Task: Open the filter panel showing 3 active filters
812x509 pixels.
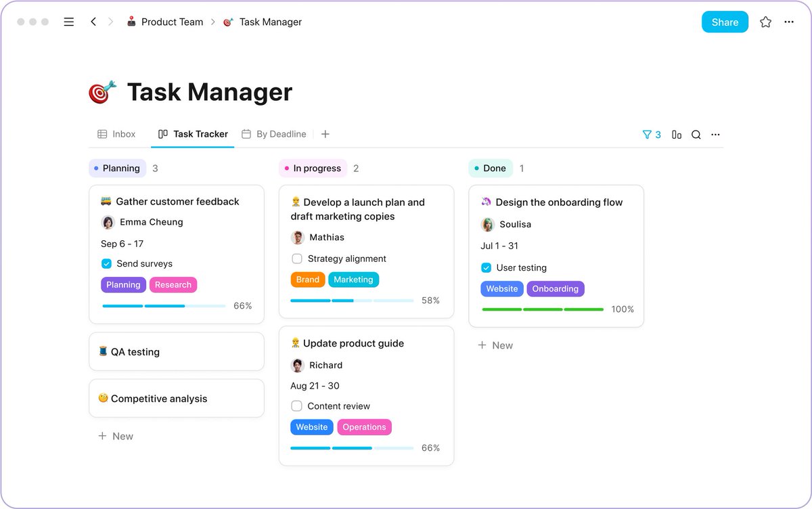Action: pyautogui.click(x=651, y=134)
